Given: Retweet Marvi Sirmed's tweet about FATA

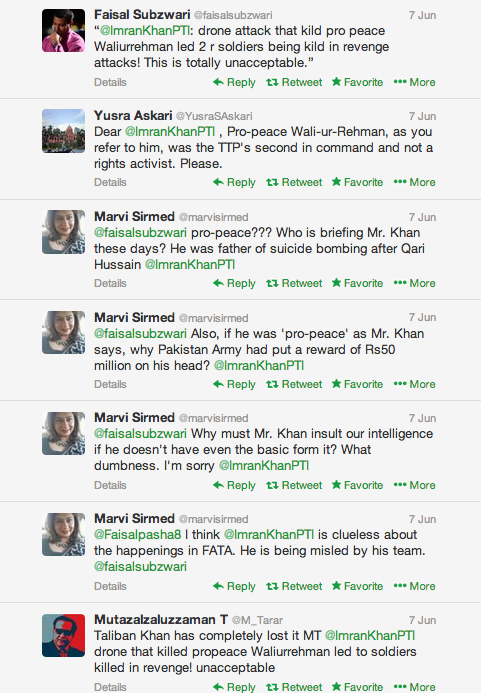Looking at the screenshot, I should [294, 586].
